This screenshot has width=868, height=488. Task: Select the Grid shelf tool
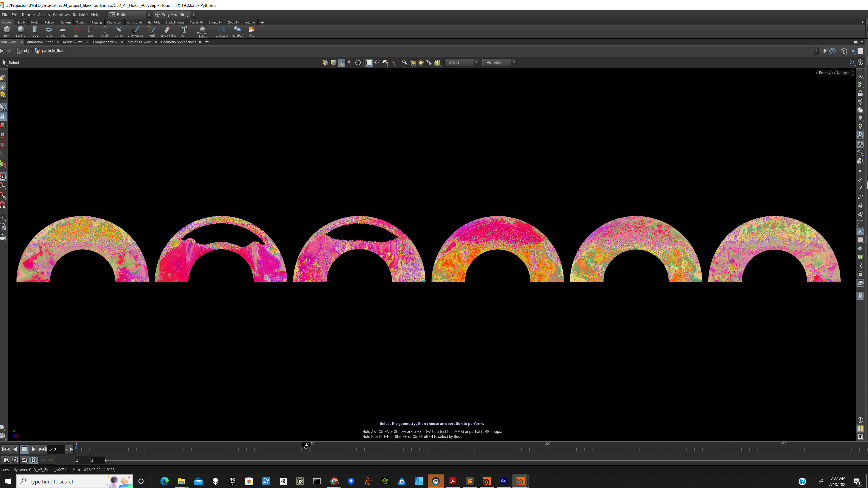(x=63, y=31)
